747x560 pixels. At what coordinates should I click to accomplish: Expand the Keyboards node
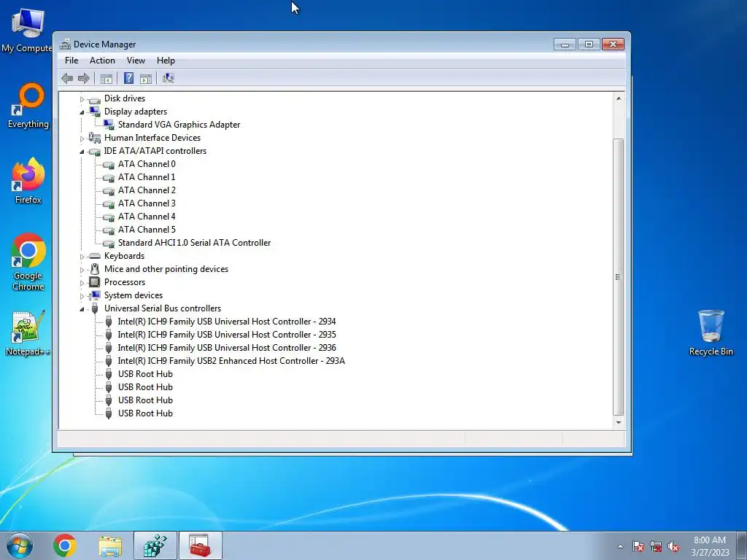[82, 257]
